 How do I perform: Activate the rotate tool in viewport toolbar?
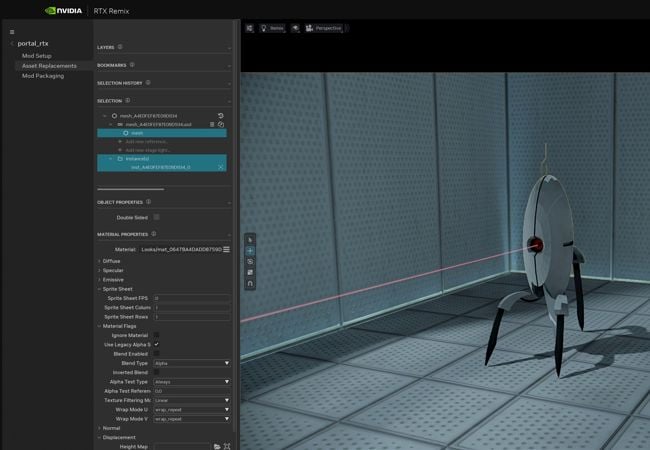[x=250, y=261]
